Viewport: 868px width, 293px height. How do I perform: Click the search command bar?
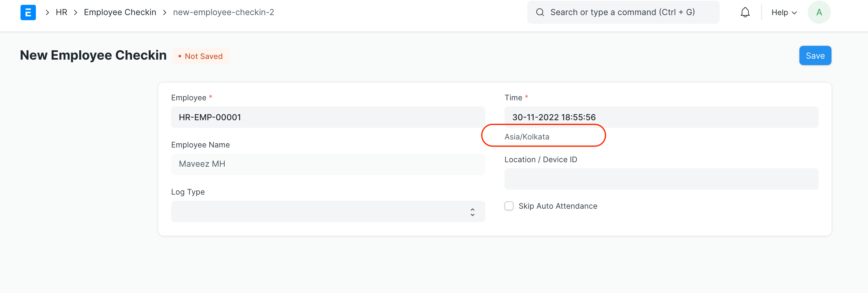(x=623, y=12)
